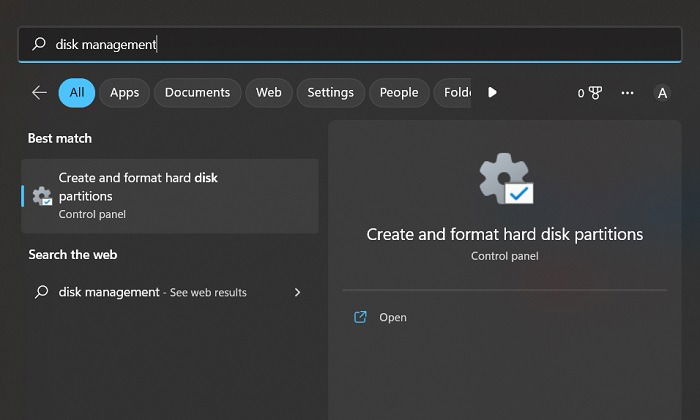Open Create and format hard disk partitions result
The image size is (700, 420).
[170, 196]
